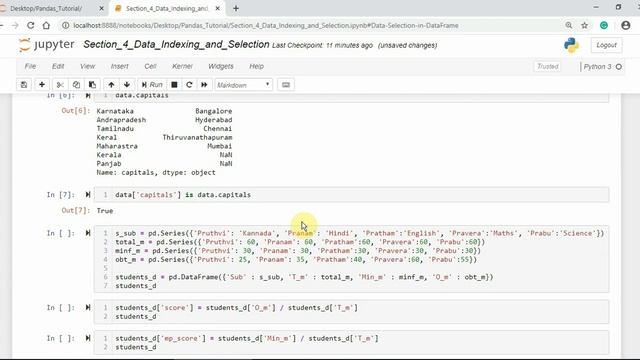Reload the page
The height and width of the screenshot is (360, 640).
[x=31, y=25]
